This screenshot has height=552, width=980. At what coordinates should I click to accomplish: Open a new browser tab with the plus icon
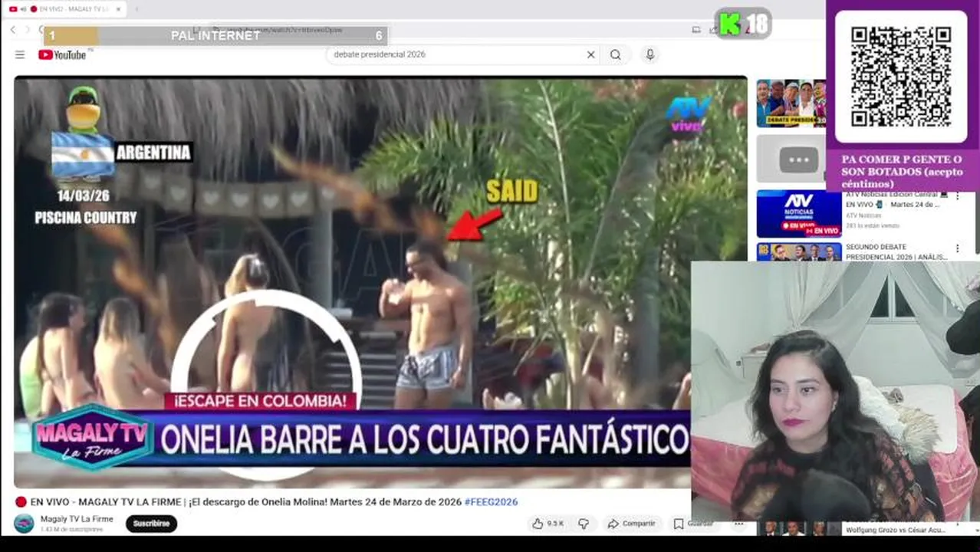(x=136, y=9)
